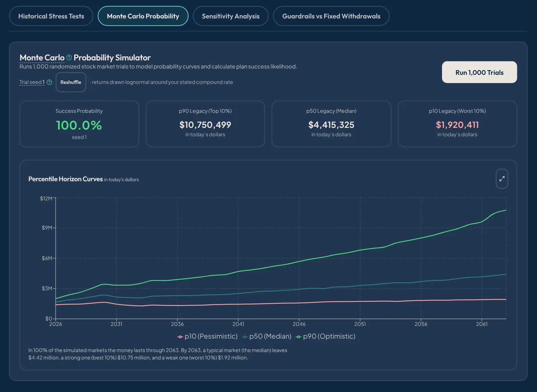
Task: Click the 2056 x-axis label
Action: point(421,324)
